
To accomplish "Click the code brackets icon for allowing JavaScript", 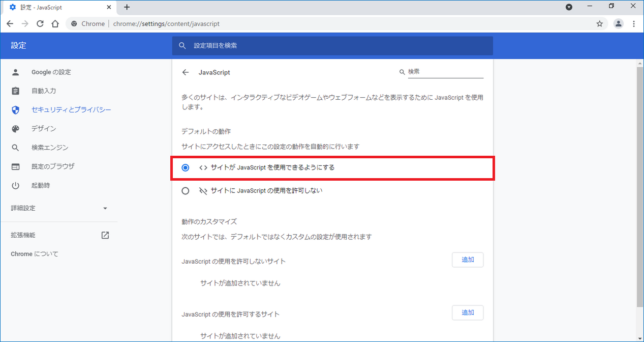I will [203, 167].
